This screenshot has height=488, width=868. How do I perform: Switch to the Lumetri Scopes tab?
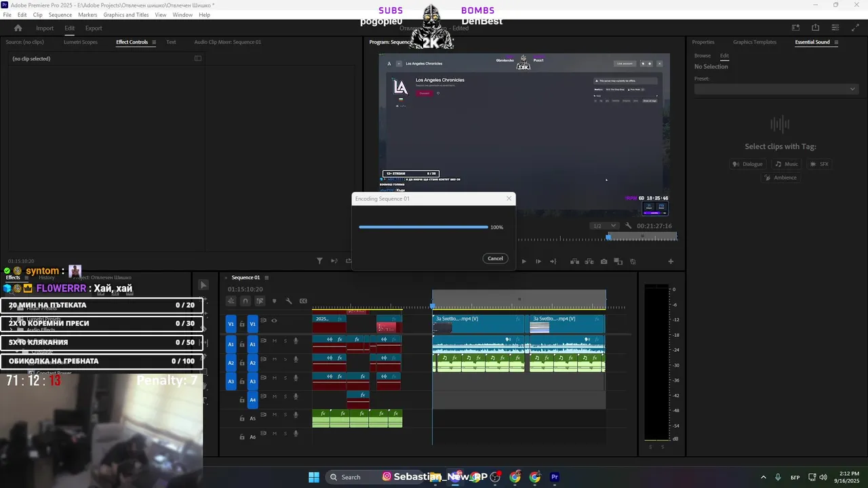[x=81, y=42]
